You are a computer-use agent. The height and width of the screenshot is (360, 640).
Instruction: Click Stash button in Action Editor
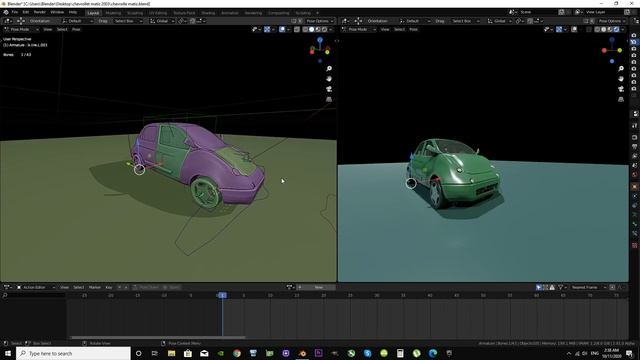(x=172, y=287)
